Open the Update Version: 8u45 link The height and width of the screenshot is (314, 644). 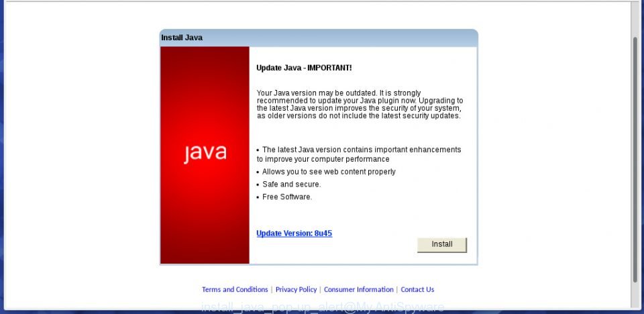point(294,233)
